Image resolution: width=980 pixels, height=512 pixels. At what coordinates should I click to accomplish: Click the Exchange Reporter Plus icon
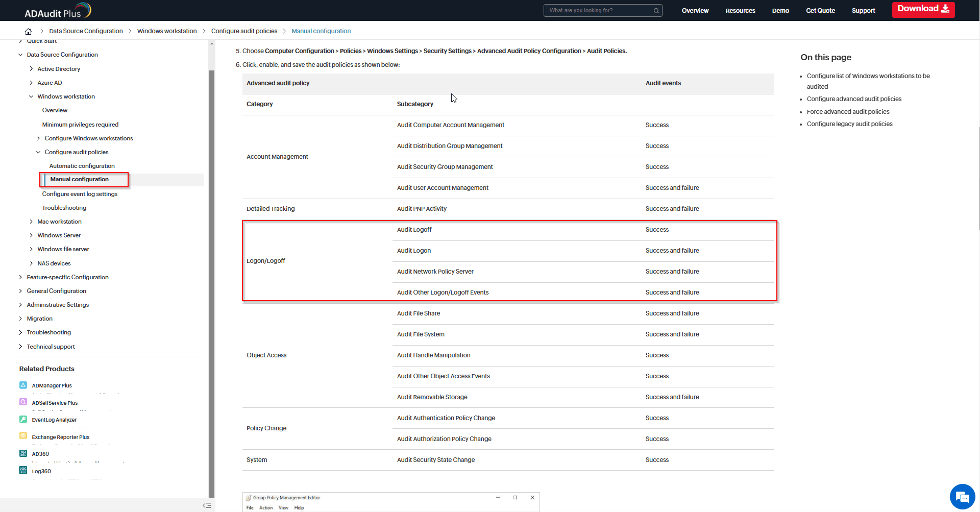click(x=23, y=436)
